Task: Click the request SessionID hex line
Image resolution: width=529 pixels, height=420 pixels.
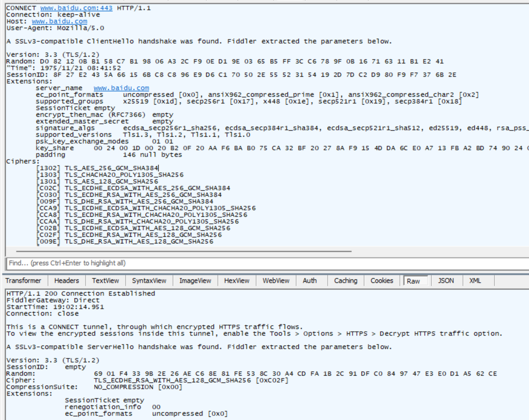Action: 231,75
